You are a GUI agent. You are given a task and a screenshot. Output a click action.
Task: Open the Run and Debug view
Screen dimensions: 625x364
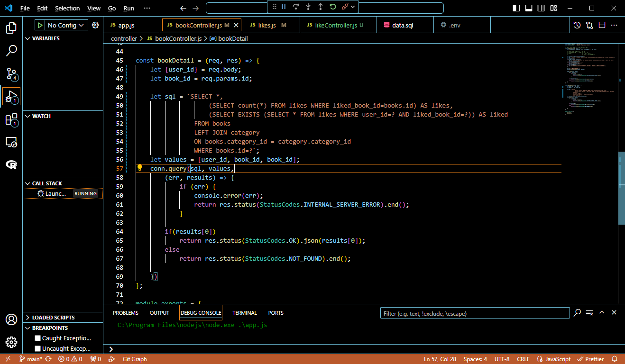11,97
